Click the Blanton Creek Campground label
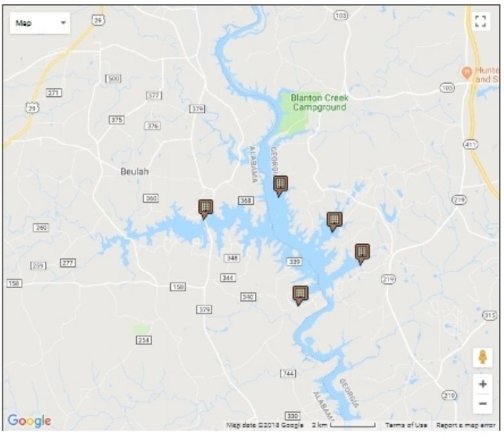The image size is (504, 439). tap(319, 103)
